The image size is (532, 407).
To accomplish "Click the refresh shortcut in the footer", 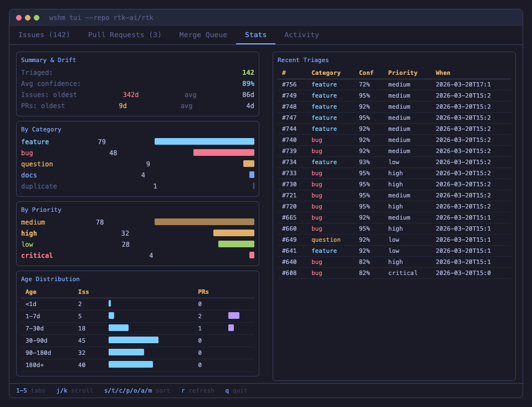I will tap(197, 390).
